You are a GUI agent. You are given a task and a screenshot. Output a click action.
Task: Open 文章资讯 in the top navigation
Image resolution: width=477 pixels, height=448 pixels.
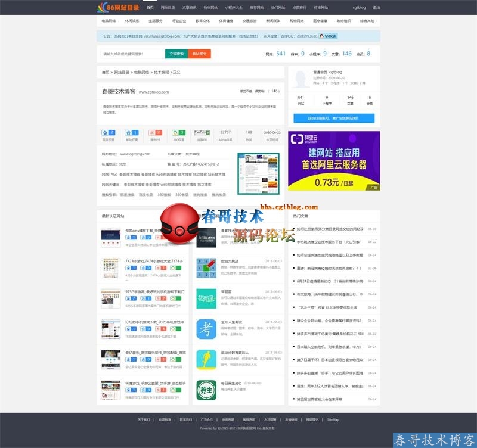pos(189,7)
